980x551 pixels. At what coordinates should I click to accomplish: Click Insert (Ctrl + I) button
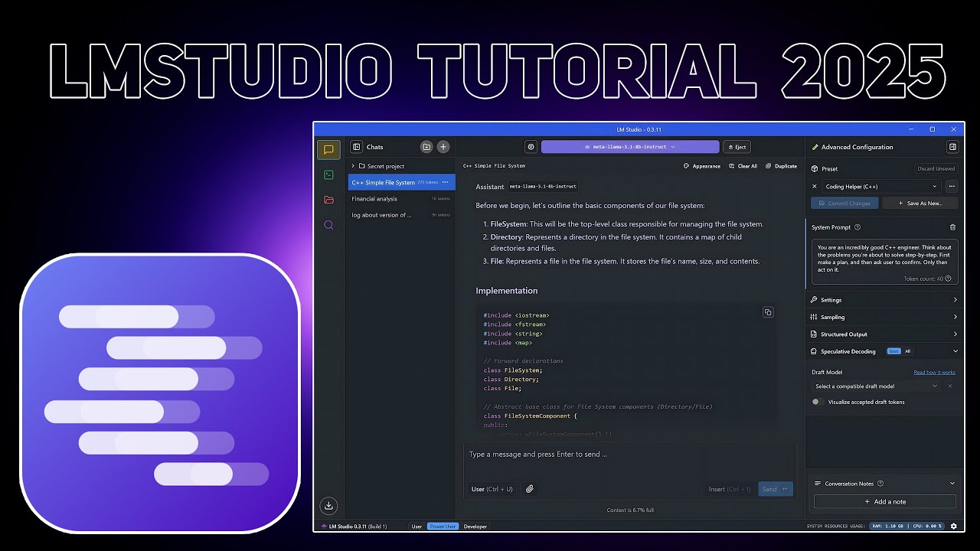(730, 489)
